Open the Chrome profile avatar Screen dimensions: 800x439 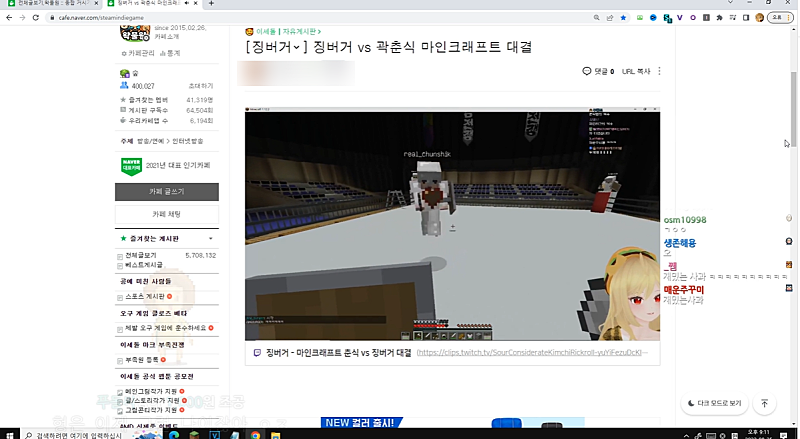760,17
